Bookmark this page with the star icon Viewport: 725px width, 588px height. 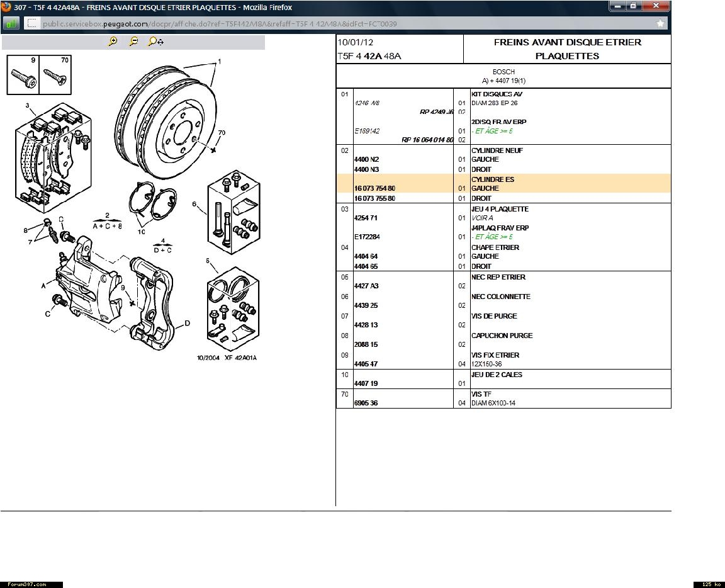tap(660, 23)
